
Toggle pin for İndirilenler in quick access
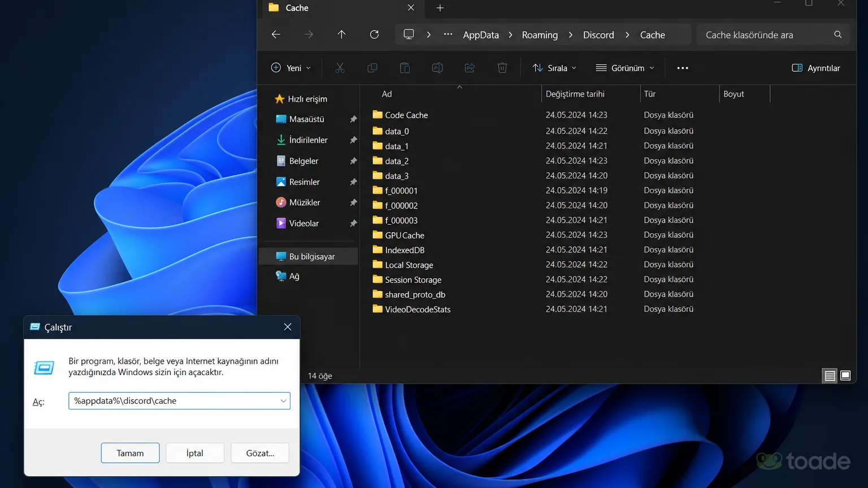pos(353,140)
